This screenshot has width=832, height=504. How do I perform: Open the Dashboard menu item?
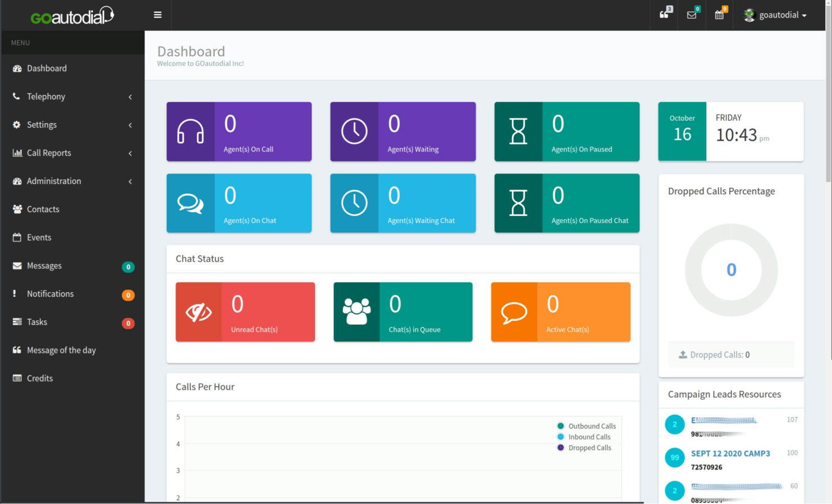pyautogui.click(x=47, y=68)
